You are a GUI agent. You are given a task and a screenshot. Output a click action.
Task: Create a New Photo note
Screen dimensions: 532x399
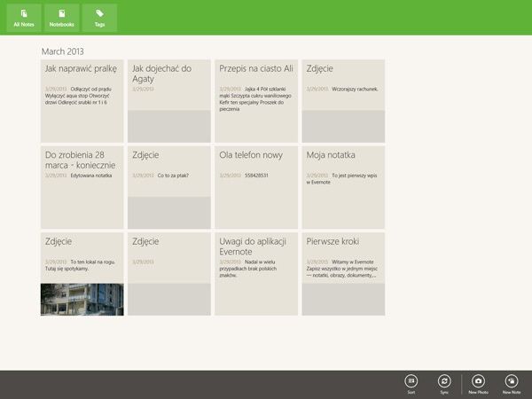point(478,384)
